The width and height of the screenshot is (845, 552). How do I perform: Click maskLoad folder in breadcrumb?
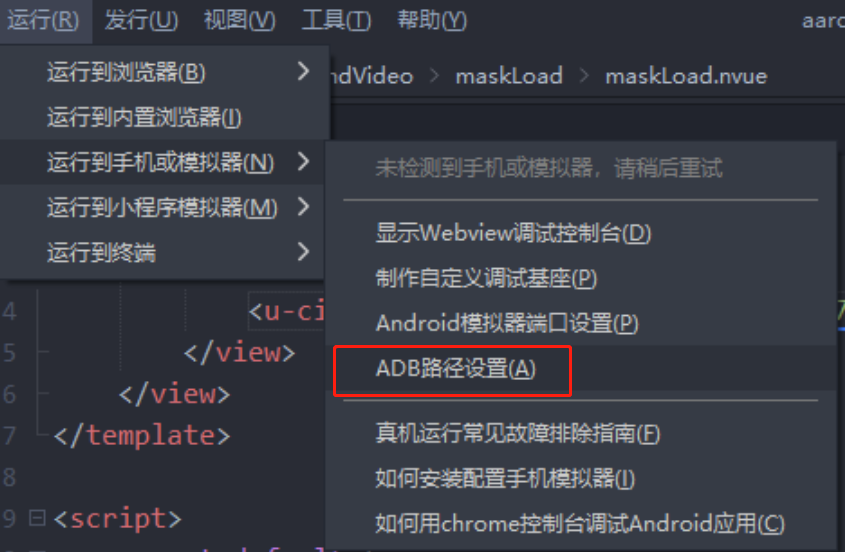509,75
